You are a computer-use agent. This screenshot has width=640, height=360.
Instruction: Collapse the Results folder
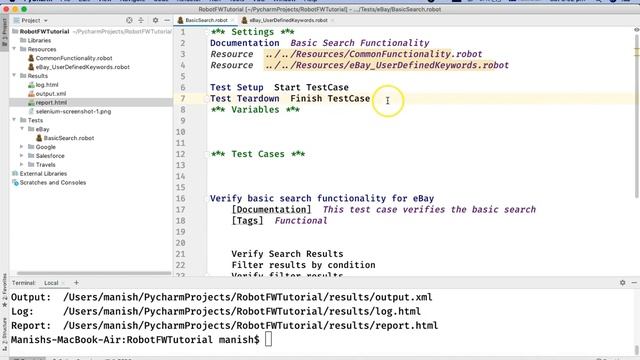[14, 76]
